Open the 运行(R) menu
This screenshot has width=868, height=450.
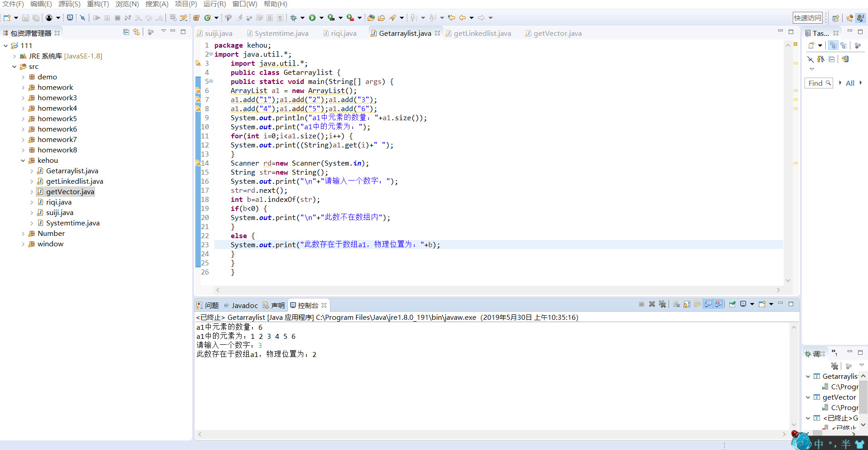[214, 4]
